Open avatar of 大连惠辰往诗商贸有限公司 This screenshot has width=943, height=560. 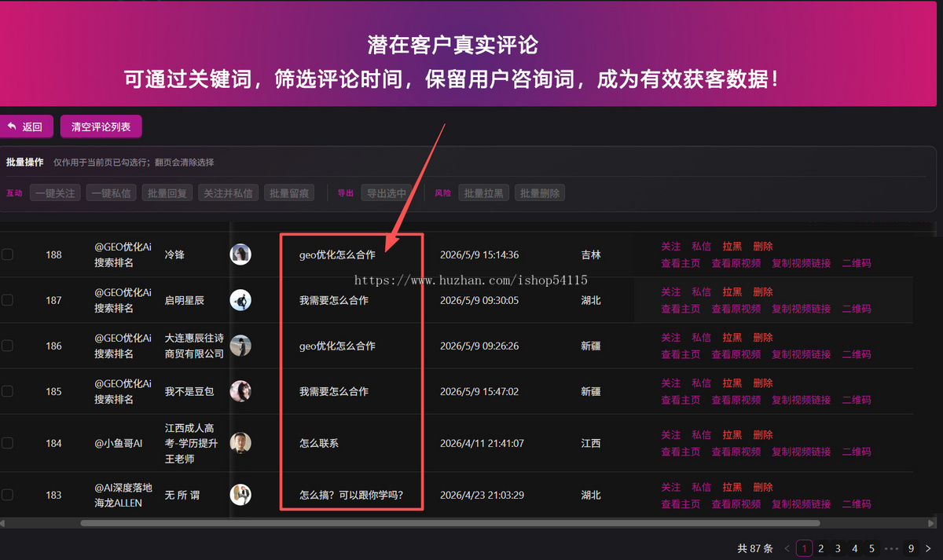tap(240, 346)
